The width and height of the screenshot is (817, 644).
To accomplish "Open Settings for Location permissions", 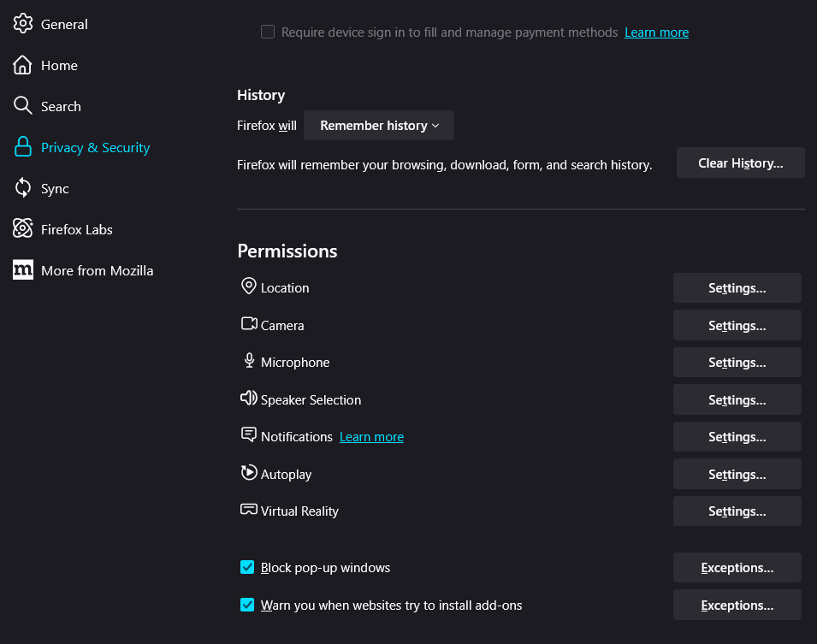I will 737,287.
